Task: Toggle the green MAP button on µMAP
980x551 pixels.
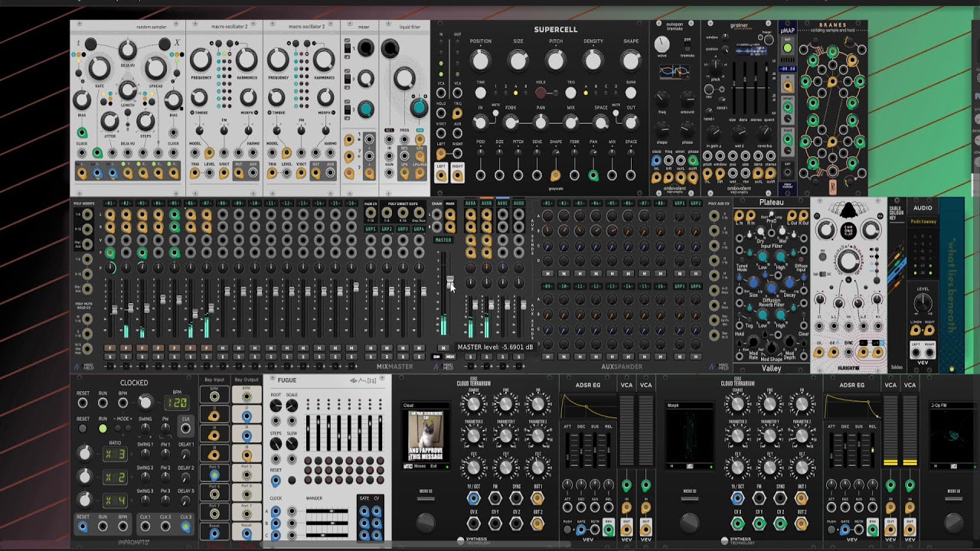Action: (x=787, y=48)
